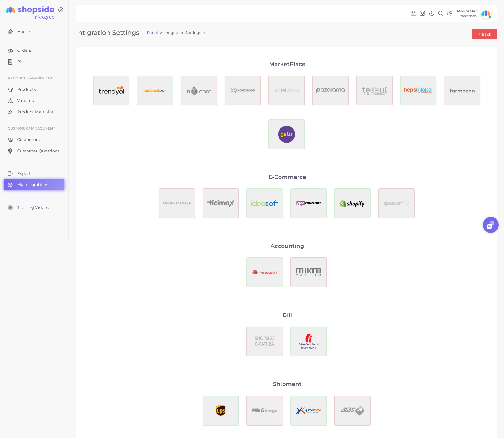Open Customers in the sidebar

(x=34, y=140)
